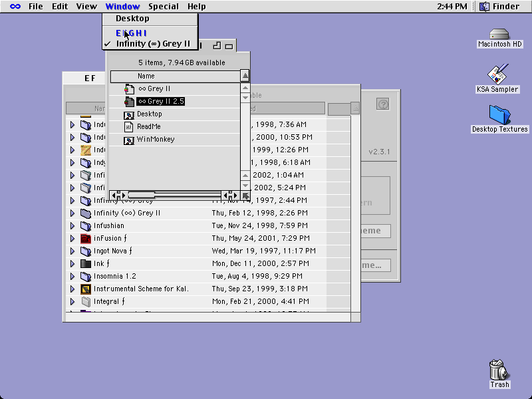This screenshot has width=532, height=399.
Task: Click date Tue, Nov 24, 1998, 7:59 PM
Action: point(260,225)
